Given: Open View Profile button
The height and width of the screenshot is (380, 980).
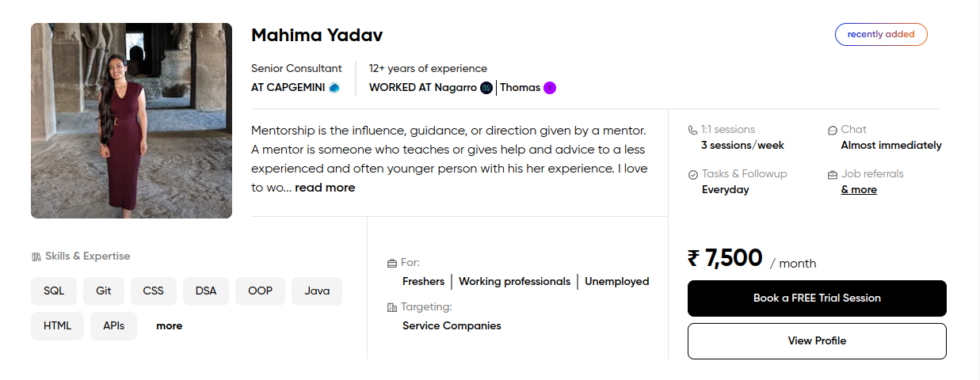Looking at the screenshot, I should (x=817, y=341).
